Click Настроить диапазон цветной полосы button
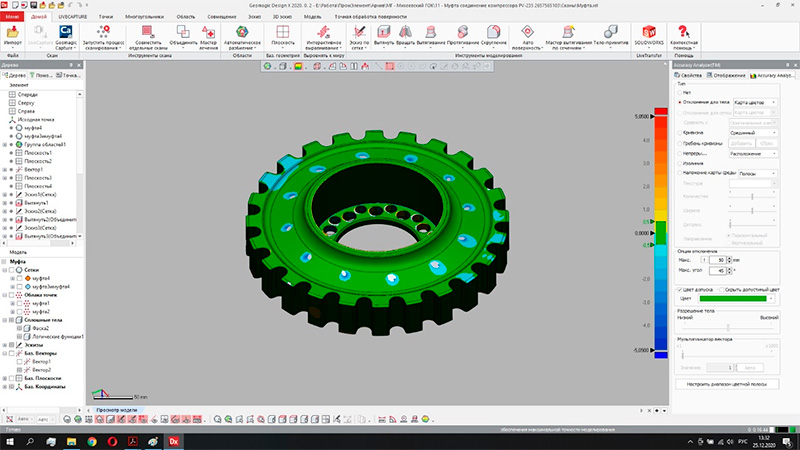 (727, 384)
